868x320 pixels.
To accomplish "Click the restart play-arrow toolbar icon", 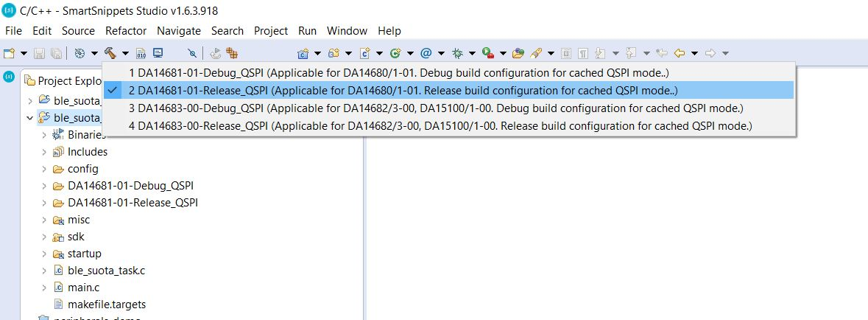I will pyautogui.click(x=215, y=53).
